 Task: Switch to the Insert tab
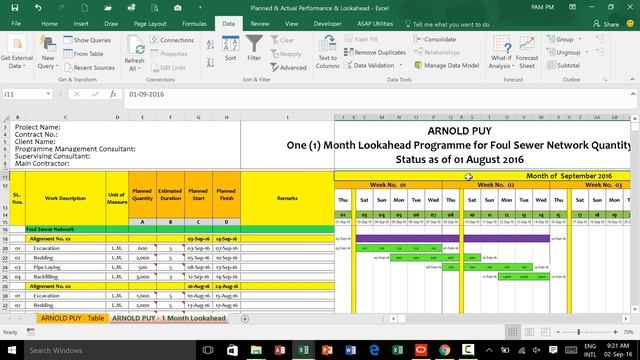coord(81,24)
